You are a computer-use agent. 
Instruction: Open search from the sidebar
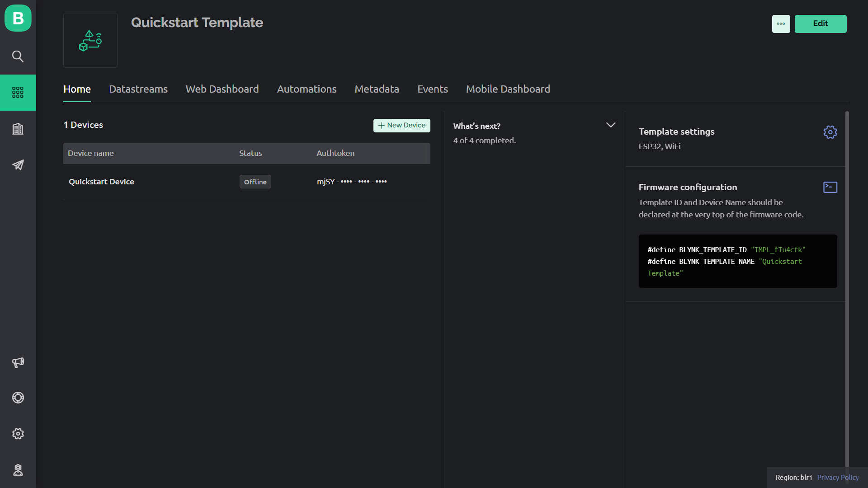click(x=18, y=56)
